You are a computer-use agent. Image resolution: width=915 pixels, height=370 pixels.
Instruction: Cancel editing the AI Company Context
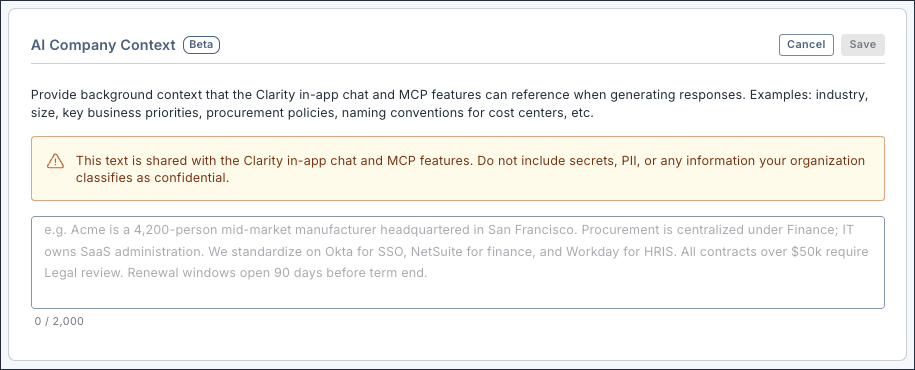pyautogui.click(x=806, y=45)
